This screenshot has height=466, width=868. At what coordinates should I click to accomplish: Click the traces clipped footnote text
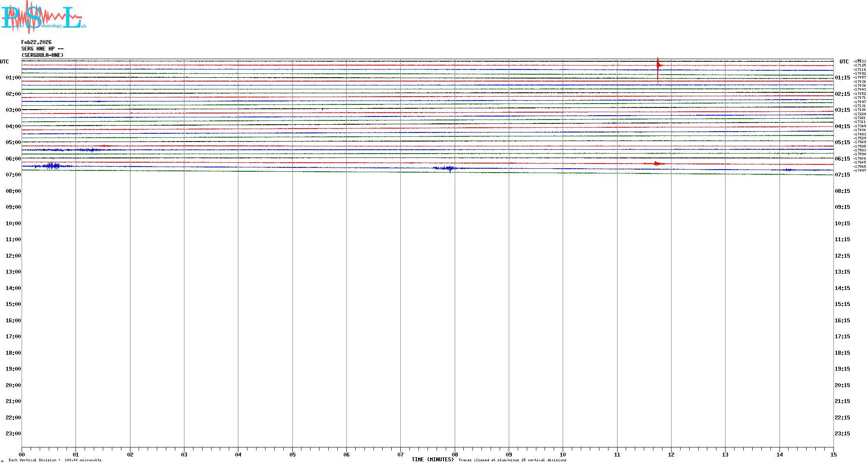(x=512, y=460)
